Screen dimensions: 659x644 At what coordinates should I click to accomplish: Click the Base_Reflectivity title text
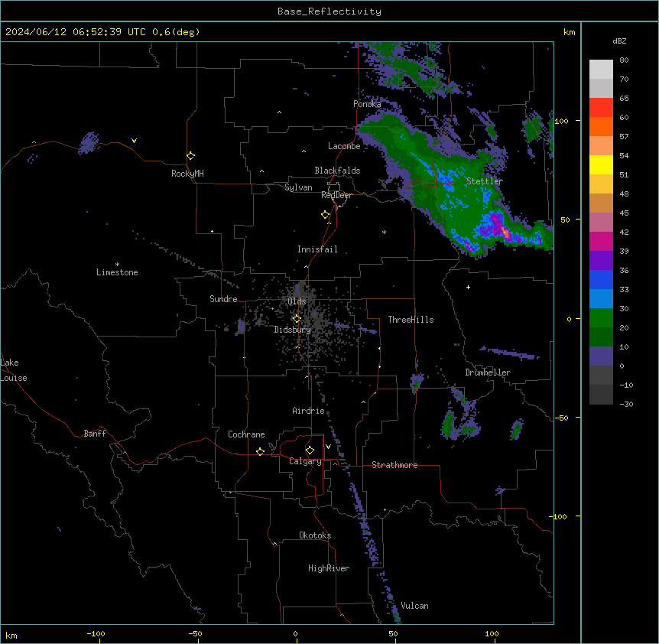click(x=329, y=11)
